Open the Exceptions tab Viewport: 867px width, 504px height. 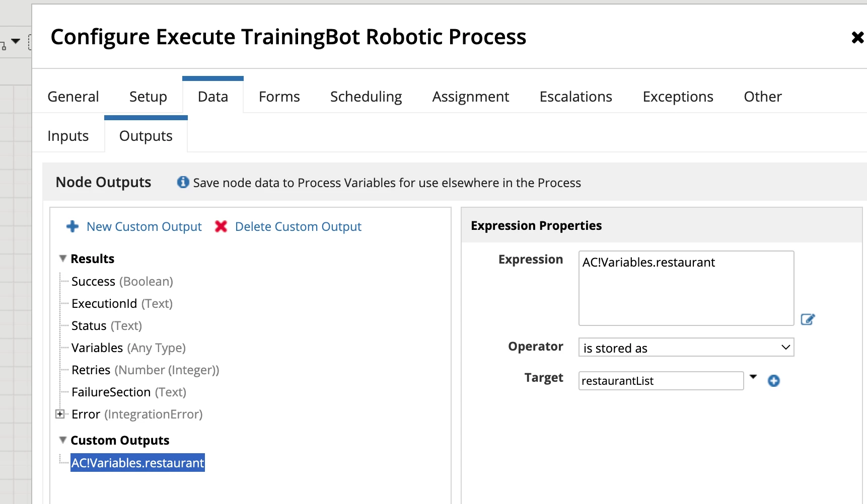click(678, 96)
